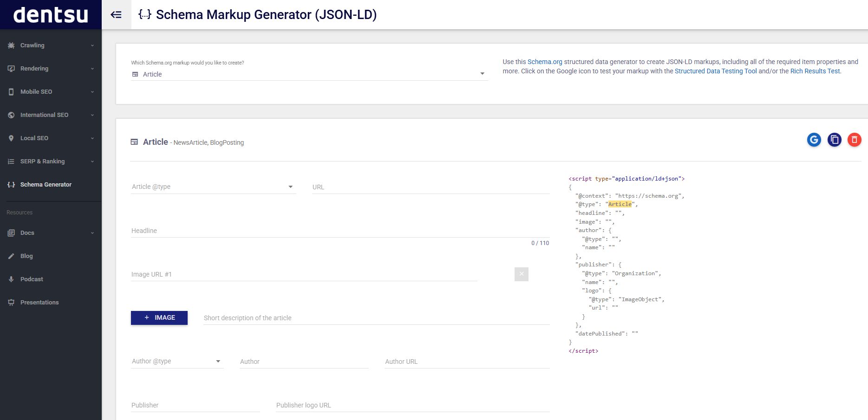
Task: Delete the Article schema with trash icon
Action: pos(855,140)
